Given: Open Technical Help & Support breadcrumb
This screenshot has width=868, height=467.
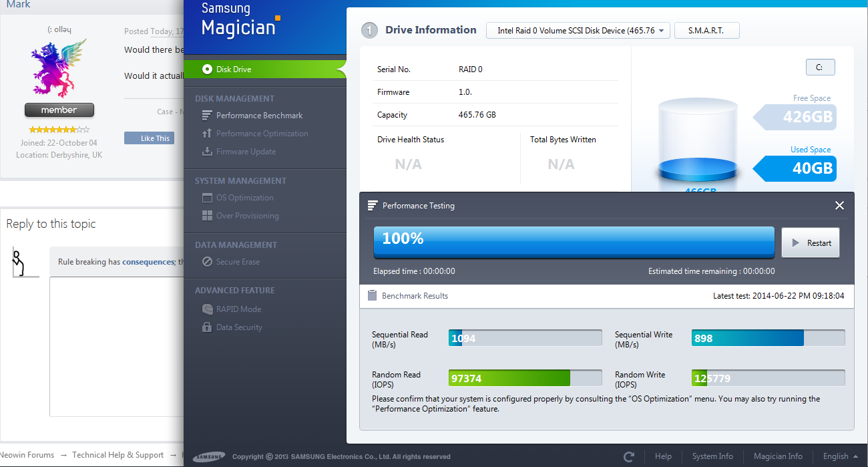Looking at the screenshot, I should pyautogui.click(x=118, y=455).
